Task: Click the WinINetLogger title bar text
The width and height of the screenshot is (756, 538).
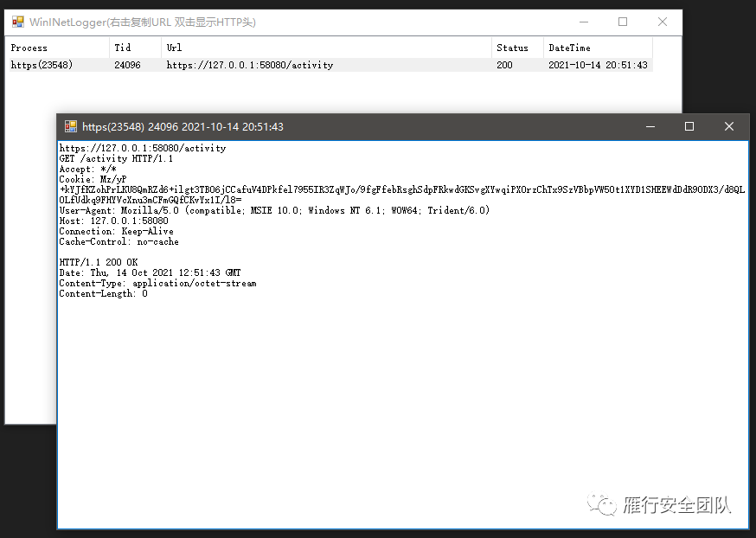Action: [x=142, y=22]
